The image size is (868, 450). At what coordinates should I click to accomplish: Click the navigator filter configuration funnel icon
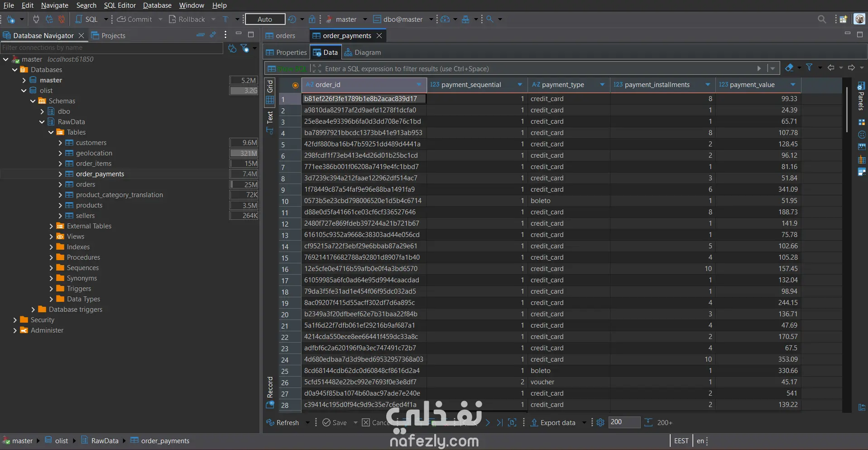(x=245, y=48)
